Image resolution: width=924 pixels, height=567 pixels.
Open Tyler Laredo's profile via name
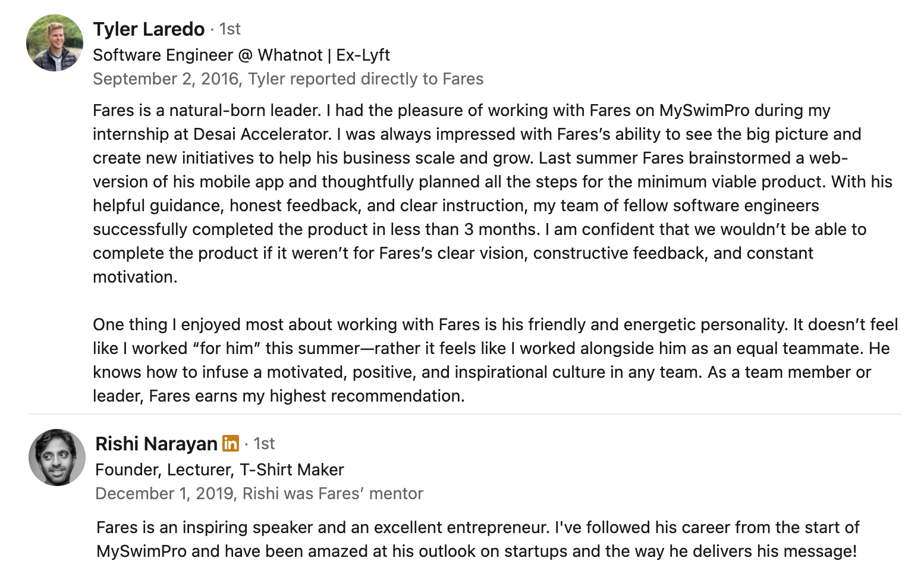click(149, 29)
